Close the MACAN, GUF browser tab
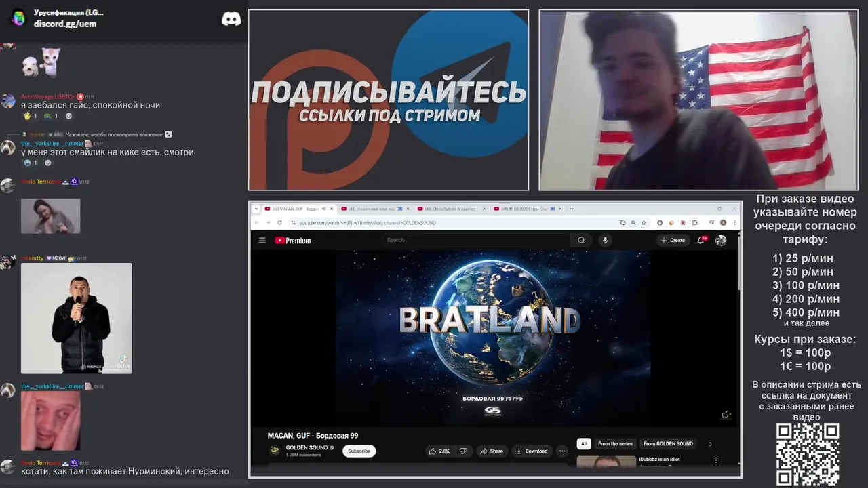 point(332,209)
